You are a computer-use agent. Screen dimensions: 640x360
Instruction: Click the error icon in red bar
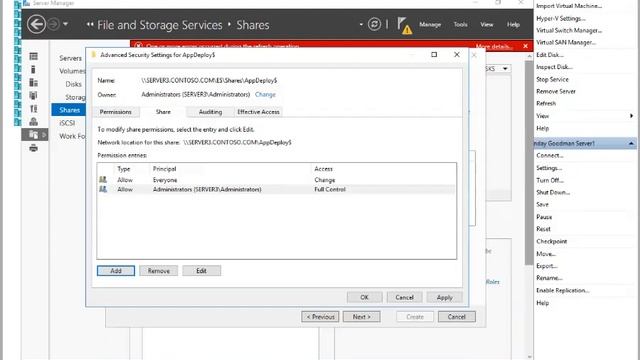[138, 46]
